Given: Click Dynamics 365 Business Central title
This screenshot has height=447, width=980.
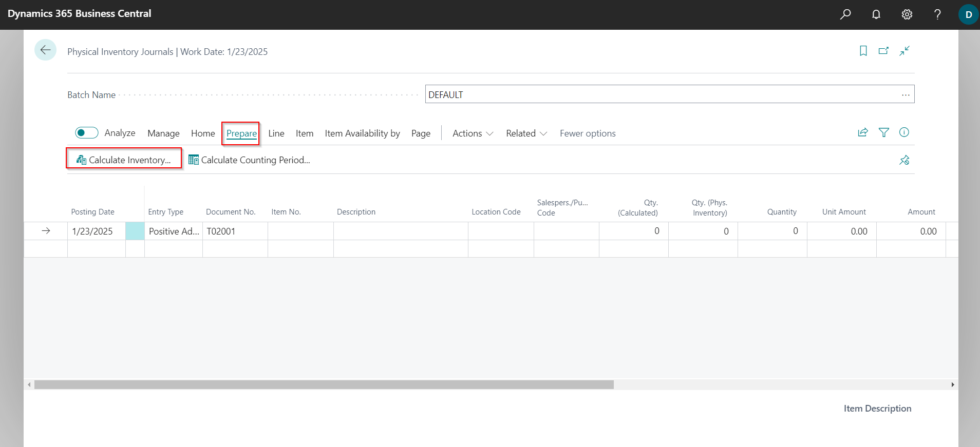Looking at the screenshot, I should (80, 14).
